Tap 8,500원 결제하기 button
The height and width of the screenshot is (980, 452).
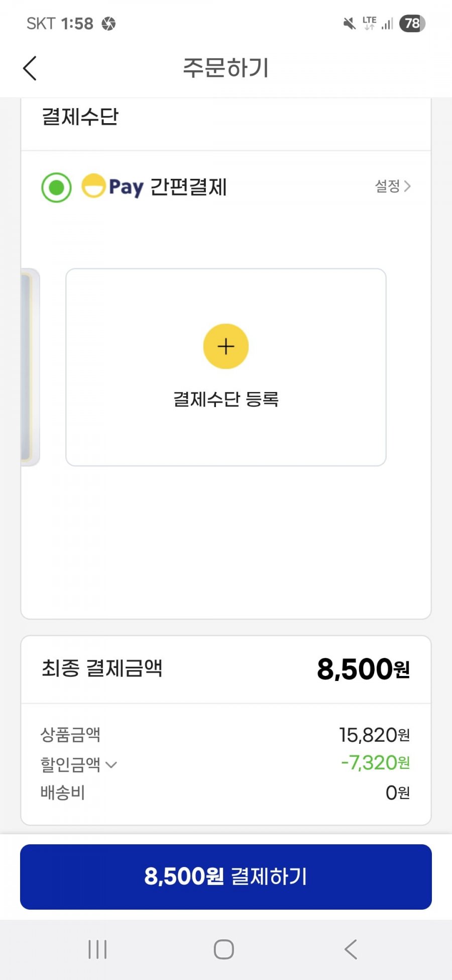point(226,877)
